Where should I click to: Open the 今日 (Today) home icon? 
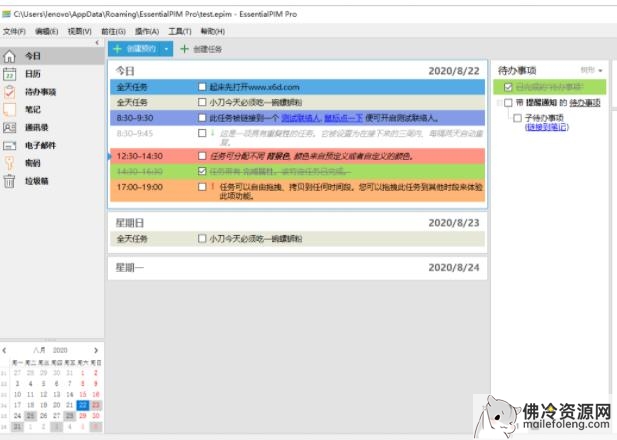10,56
